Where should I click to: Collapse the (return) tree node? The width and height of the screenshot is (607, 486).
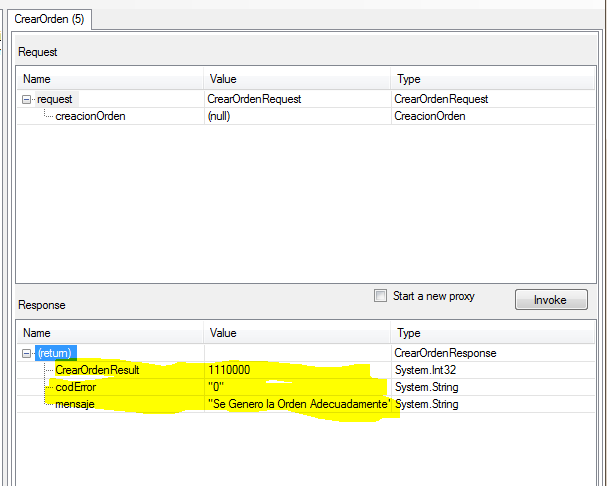26,354
